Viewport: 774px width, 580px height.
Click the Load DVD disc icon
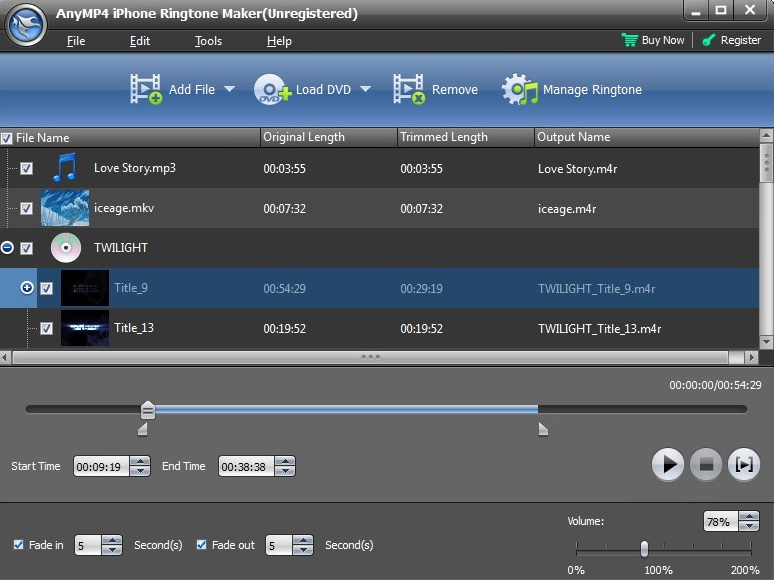point(272,89)
